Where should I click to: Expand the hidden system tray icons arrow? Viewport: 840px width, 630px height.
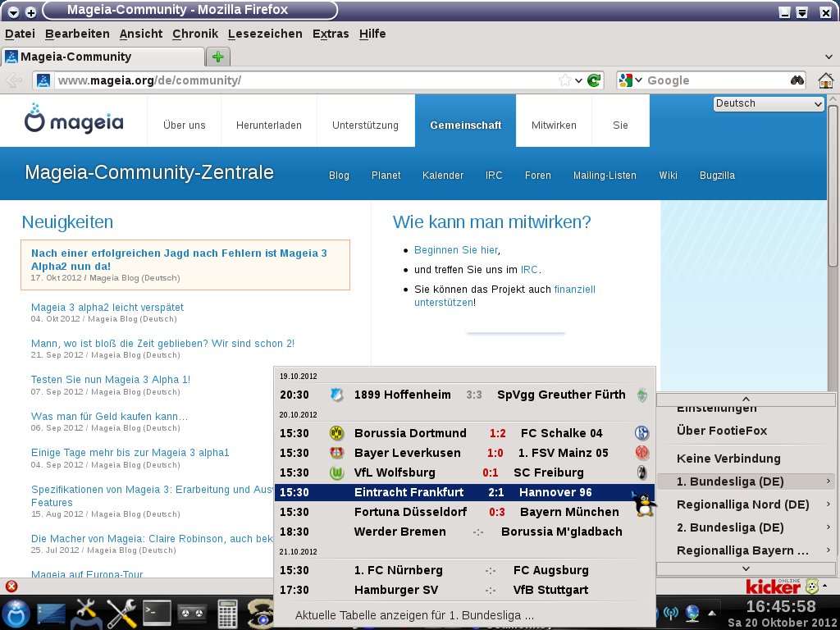coord(712,613)
